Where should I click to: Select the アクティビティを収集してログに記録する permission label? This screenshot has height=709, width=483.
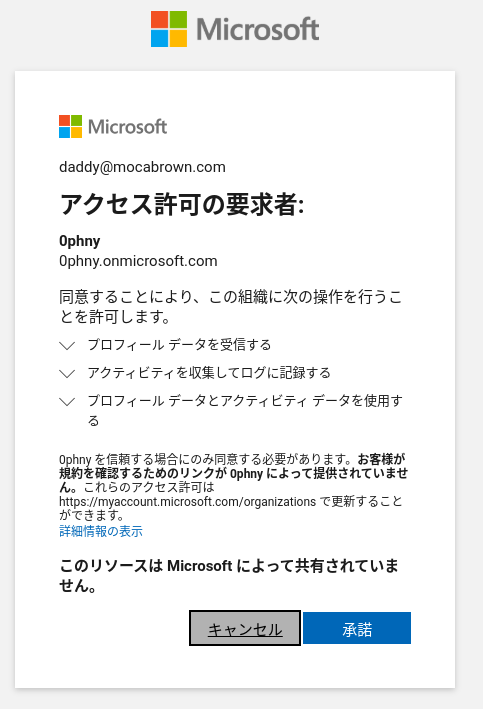(209, 373)
